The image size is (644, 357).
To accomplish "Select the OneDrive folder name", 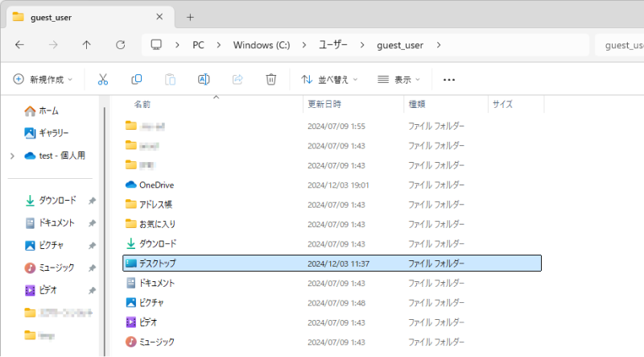I will click(x=156, y=185).
